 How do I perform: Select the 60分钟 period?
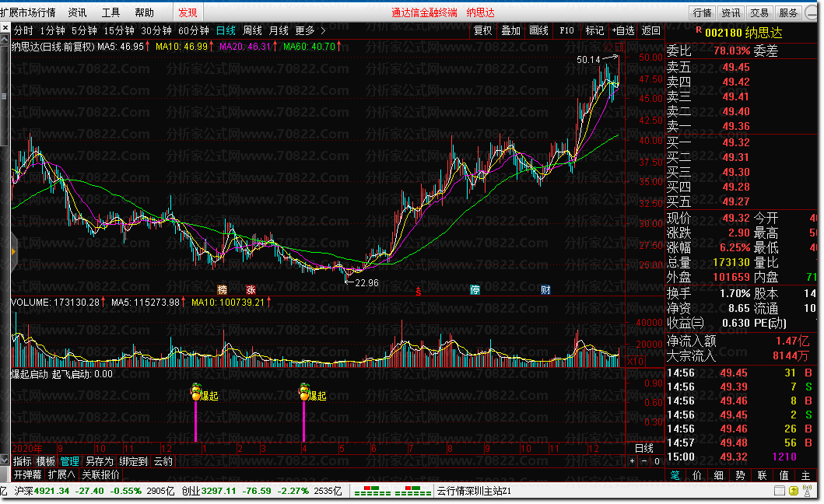tap(194, 31)
